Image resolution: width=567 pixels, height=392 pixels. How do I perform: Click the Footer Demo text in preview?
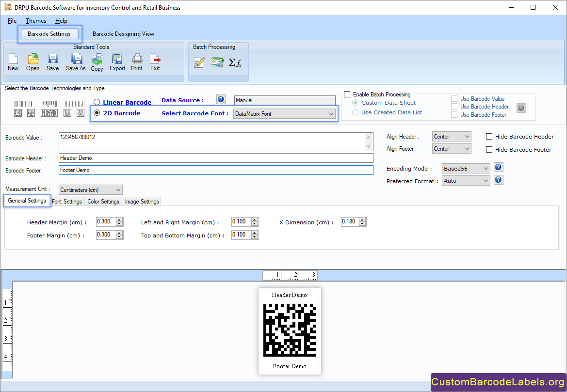(290, 366)
